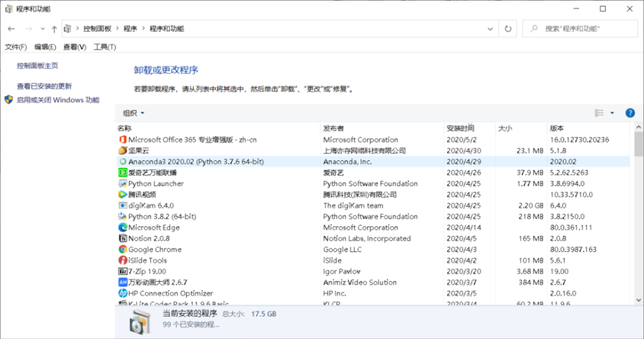The height and width of the screenshot is (339, 644).
Task: Click the Windows features shield icon
Action: 8,100
